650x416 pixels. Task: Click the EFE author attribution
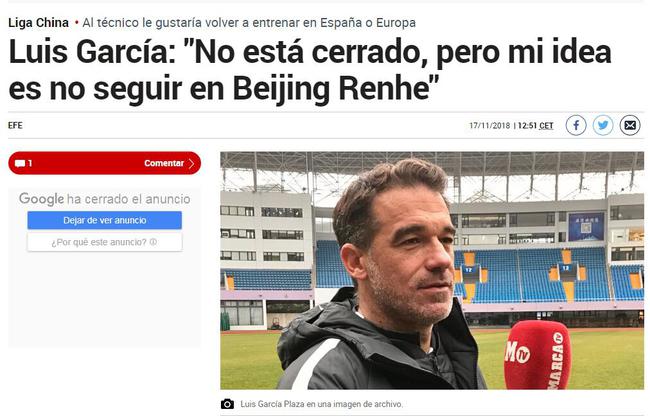click(x=15, y=126)
